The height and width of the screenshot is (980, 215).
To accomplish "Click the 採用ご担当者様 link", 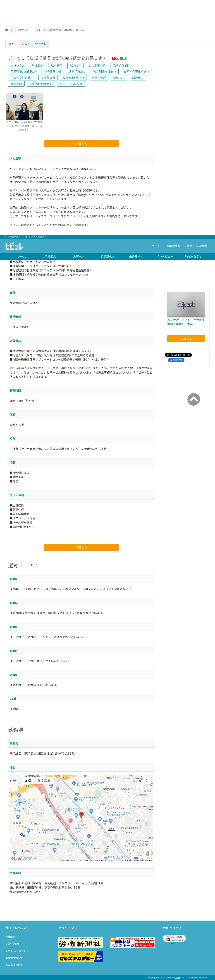I will [197, 246].
